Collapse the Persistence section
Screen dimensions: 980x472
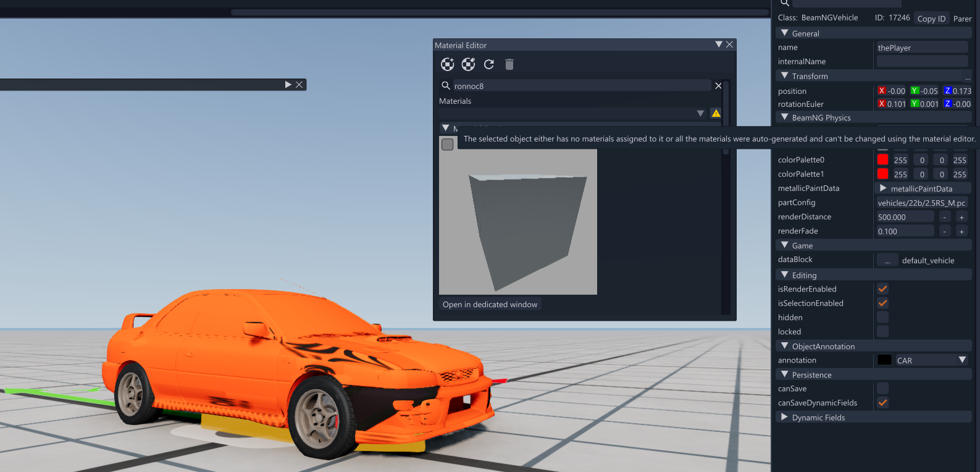pos(785,374)
